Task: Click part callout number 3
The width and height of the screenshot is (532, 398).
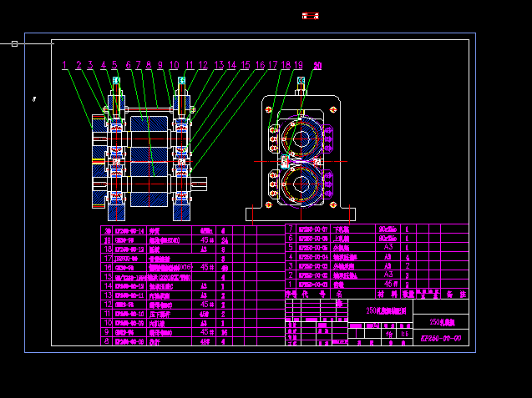Action: click(x=90, y=64)
